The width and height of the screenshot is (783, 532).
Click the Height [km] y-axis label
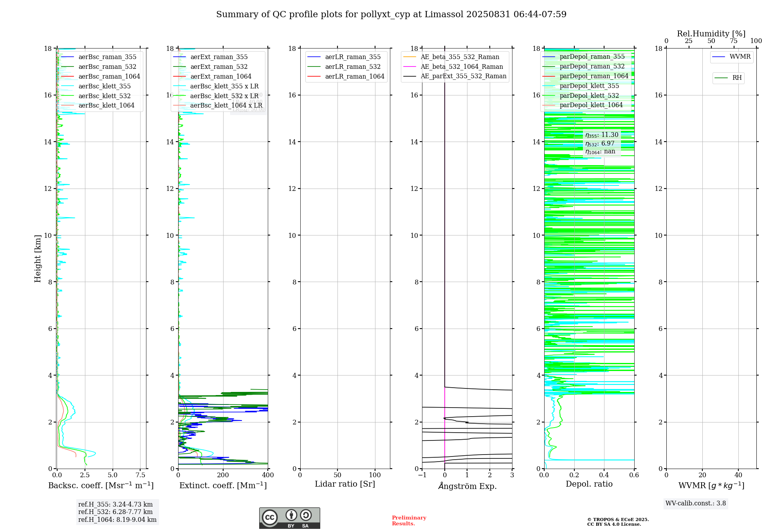tap(38, 259)
